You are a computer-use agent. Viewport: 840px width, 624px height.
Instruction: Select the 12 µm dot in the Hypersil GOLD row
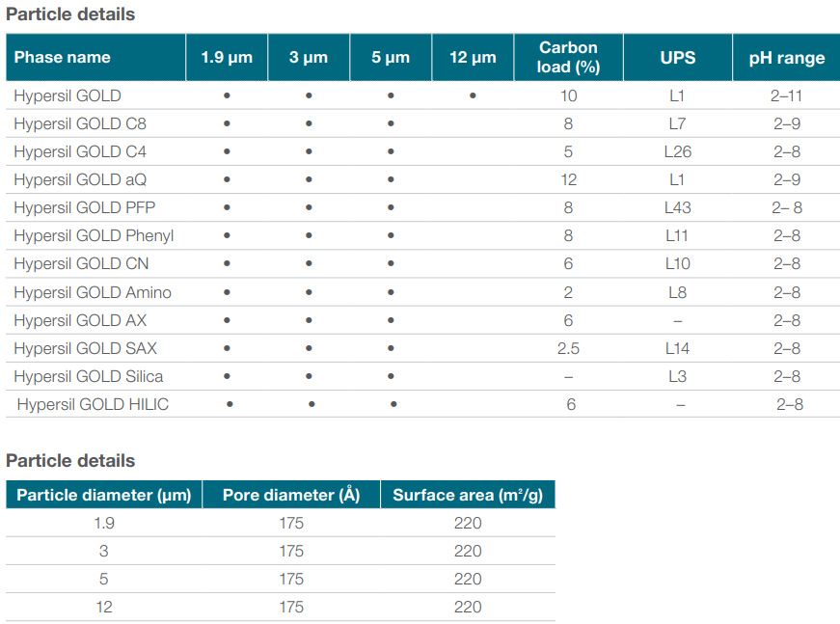click(473, 95)
